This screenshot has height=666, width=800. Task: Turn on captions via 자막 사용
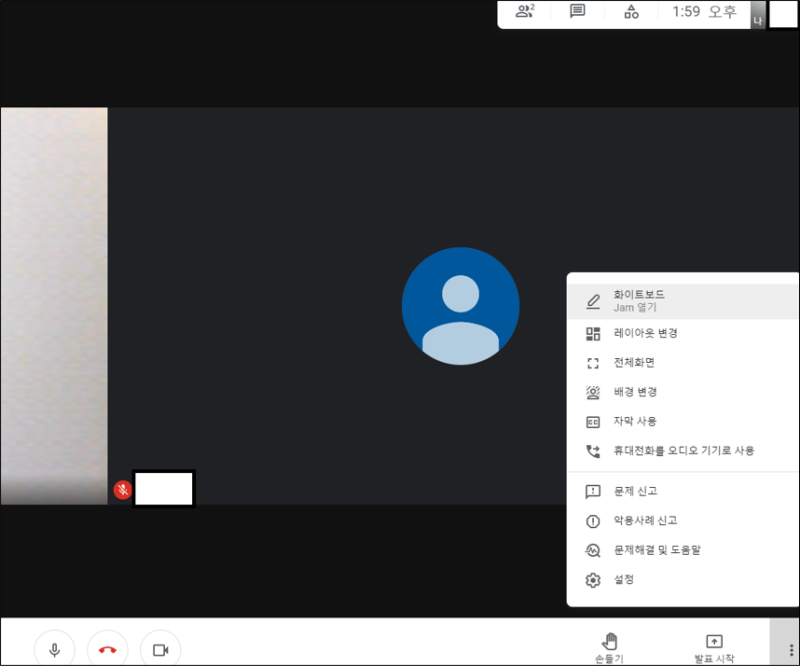(x=683, y=422)
